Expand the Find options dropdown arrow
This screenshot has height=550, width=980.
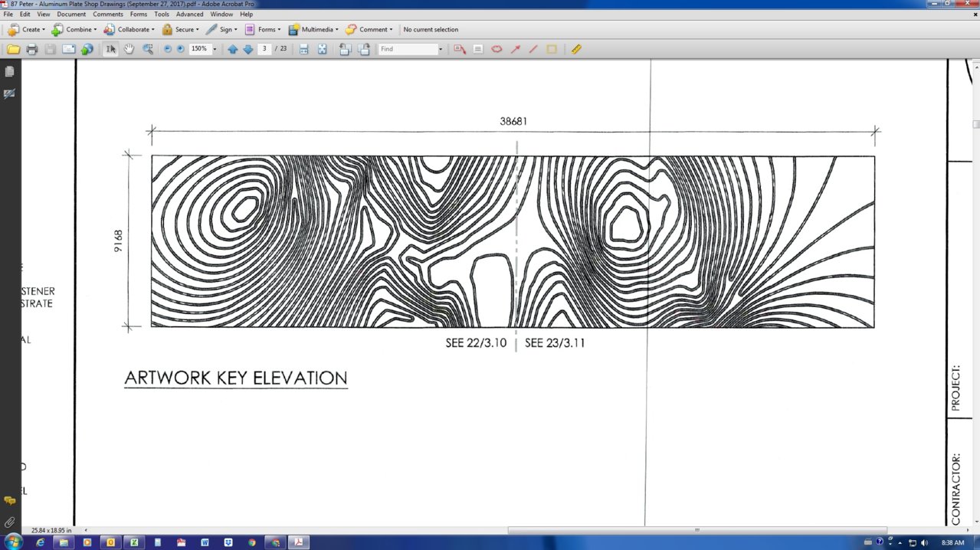[441, 49]
